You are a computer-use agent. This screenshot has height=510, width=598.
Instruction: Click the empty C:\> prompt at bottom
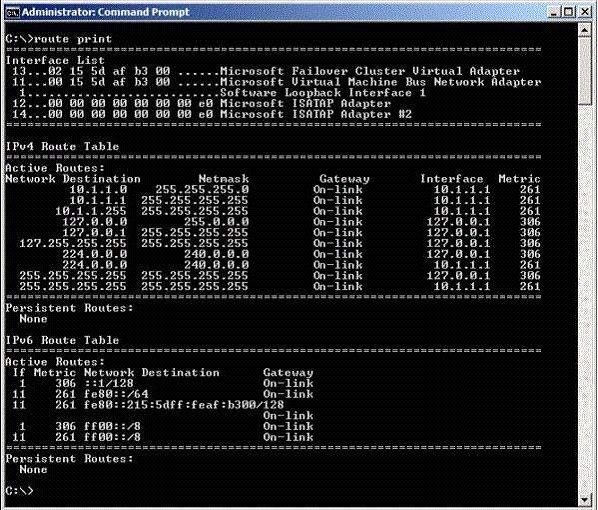(19, 491)
